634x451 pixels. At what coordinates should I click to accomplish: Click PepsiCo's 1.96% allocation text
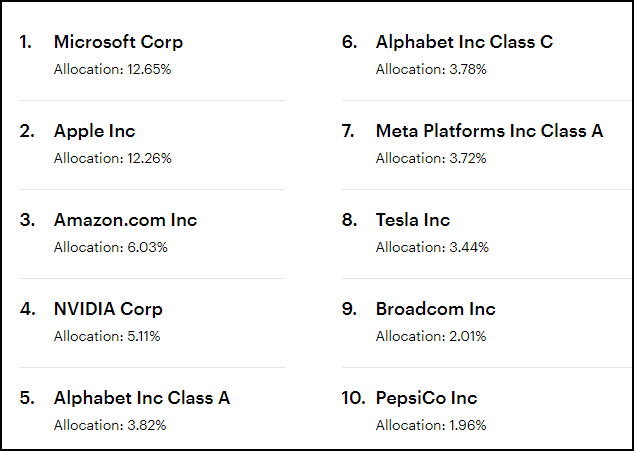[431, 425]
